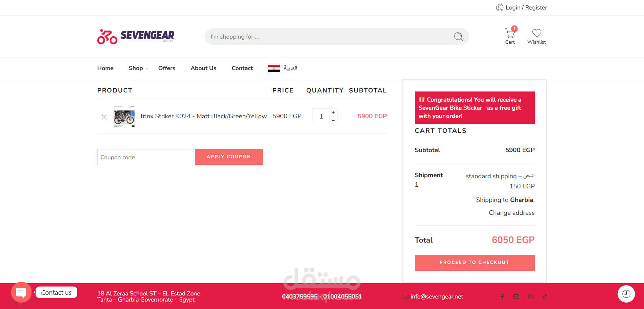644x309 pixels.
Task: Click the envelope icon beside info@sevengear.net
Action: [x=405, y=297]
